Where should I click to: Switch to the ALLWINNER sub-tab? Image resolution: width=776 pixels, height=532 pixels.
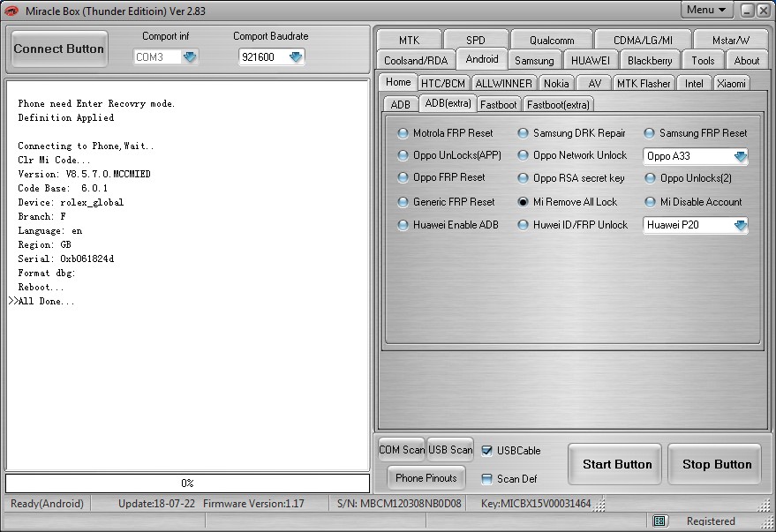point(503,84)
